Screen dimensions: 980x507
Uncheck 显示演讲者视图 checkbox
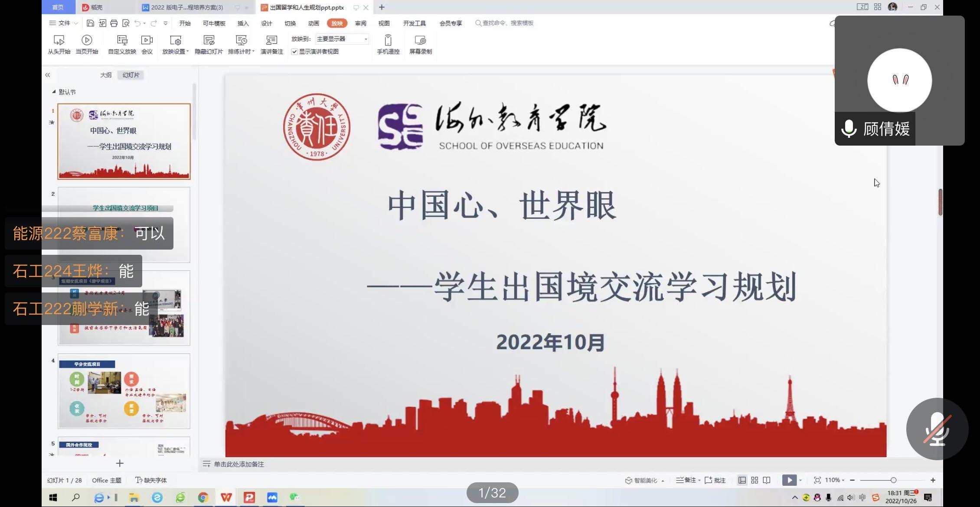pyautogui.click(x=294, y=52)
